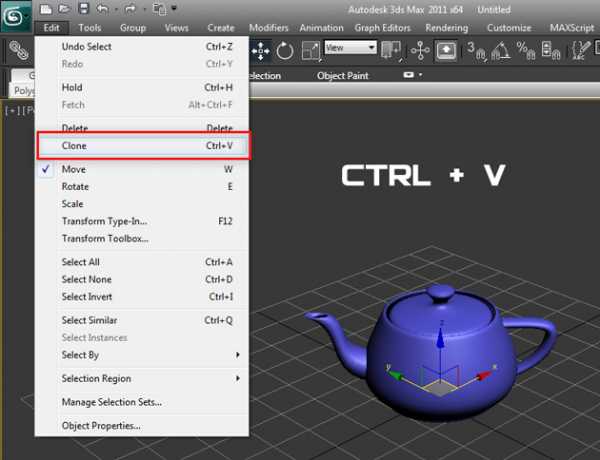600x460 pixels.
Task: Click the New Scene icon in title bar
Action: tap(46, 9)
